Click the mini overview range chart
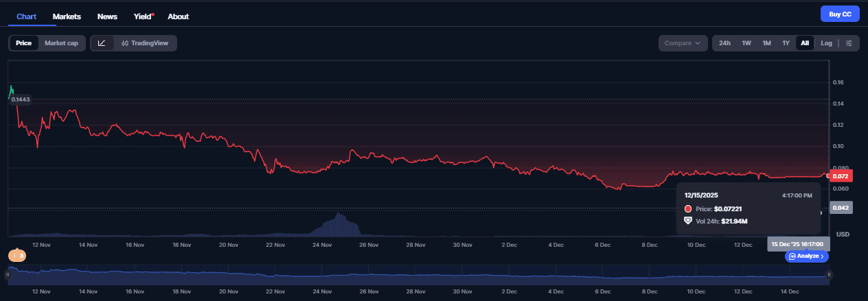 [x=419, y=275]
